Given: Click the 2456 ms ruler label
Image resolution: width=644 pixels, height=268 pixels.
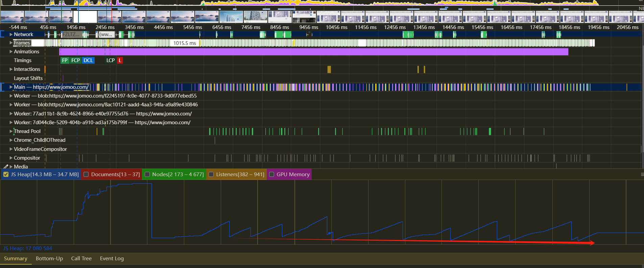Looking at the screenshot, I should 105,27.
